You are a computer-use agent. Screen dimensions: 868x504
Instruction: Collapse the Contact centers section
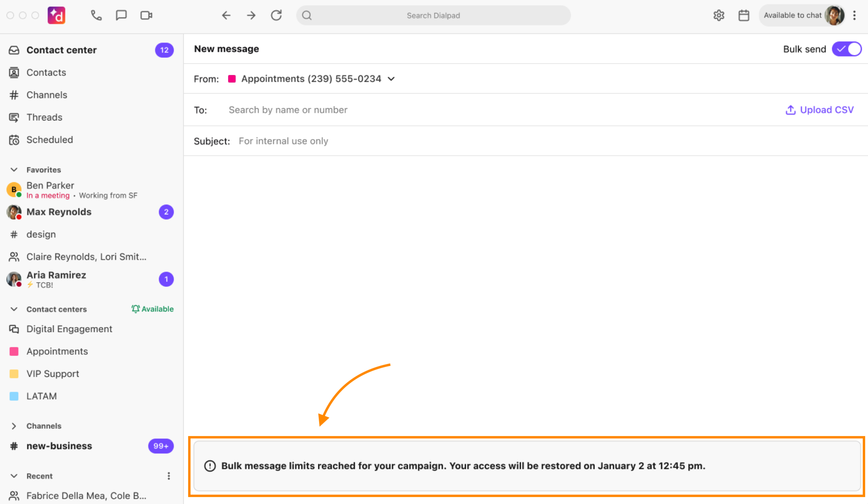14,309
